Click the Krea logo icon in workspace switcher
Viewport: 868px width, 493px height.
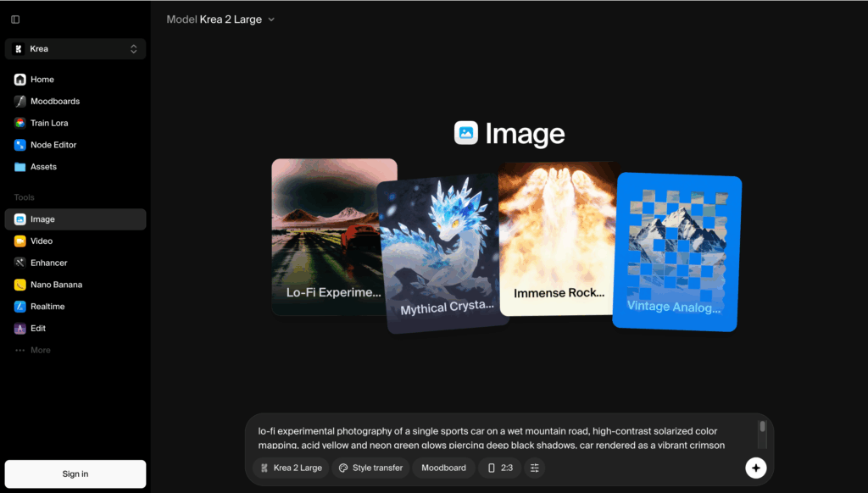(x=19, y=48)
